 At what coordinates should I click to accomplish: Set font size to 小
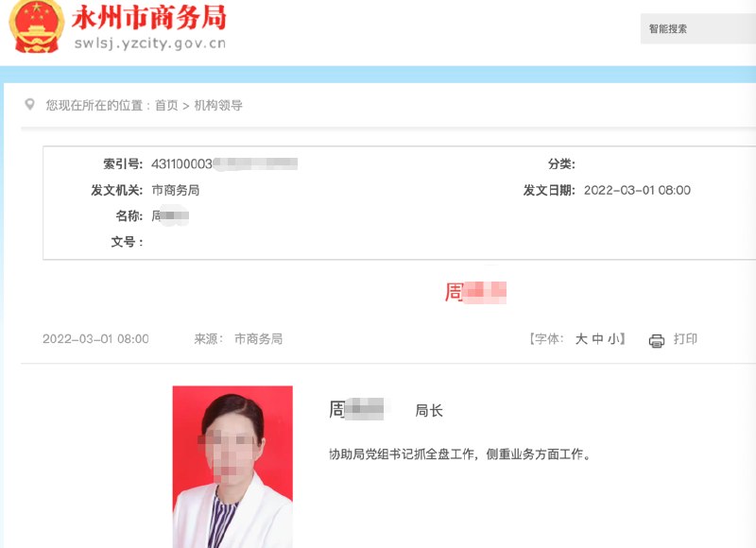tap(613, 339)
